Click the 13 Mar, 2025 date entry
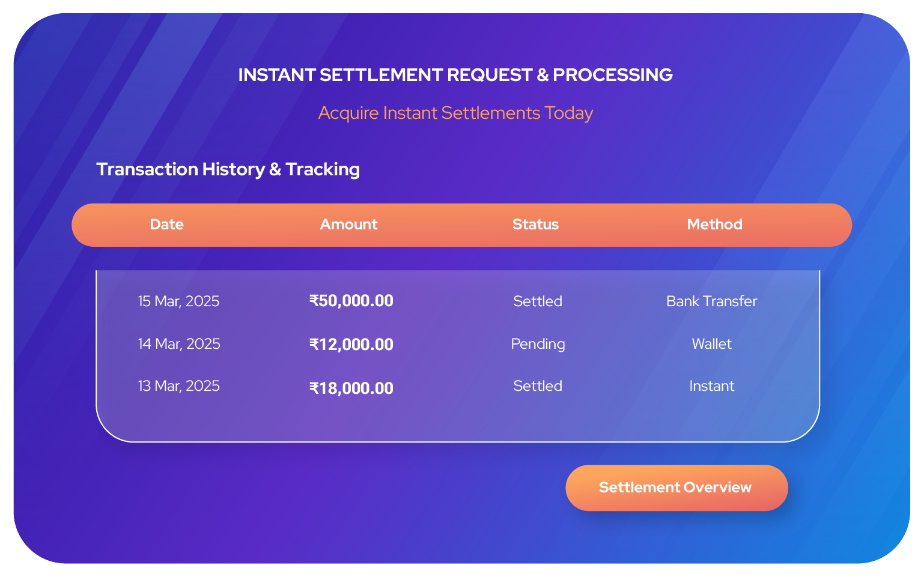This screenshot has width=924, height=577. (178, 386)
